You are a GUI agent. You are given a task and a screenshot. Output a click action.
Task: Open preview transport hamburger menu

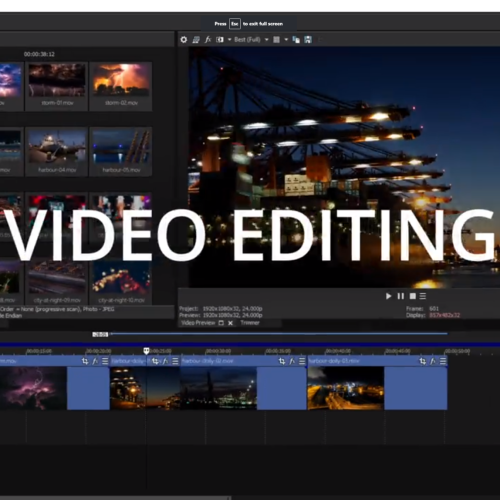tap(423, 296)
